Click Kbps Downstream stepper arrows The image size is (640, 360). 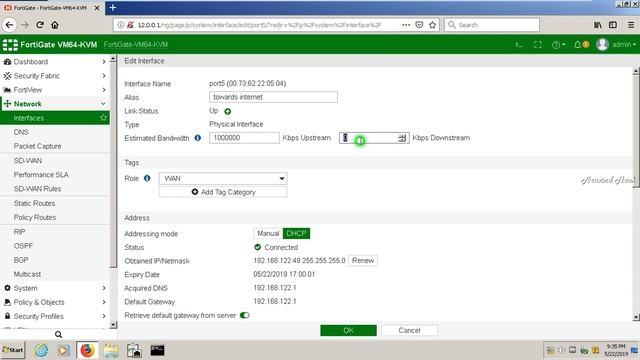click(x=402, y=138)
